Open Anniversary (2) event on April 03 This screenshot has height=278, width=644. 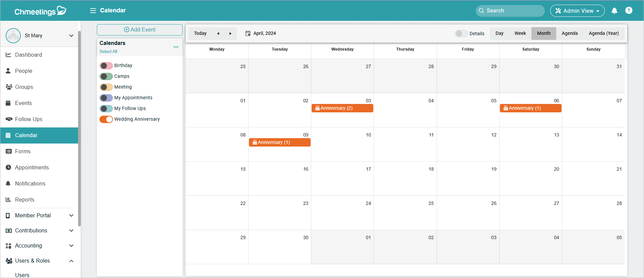coord(342,108)
